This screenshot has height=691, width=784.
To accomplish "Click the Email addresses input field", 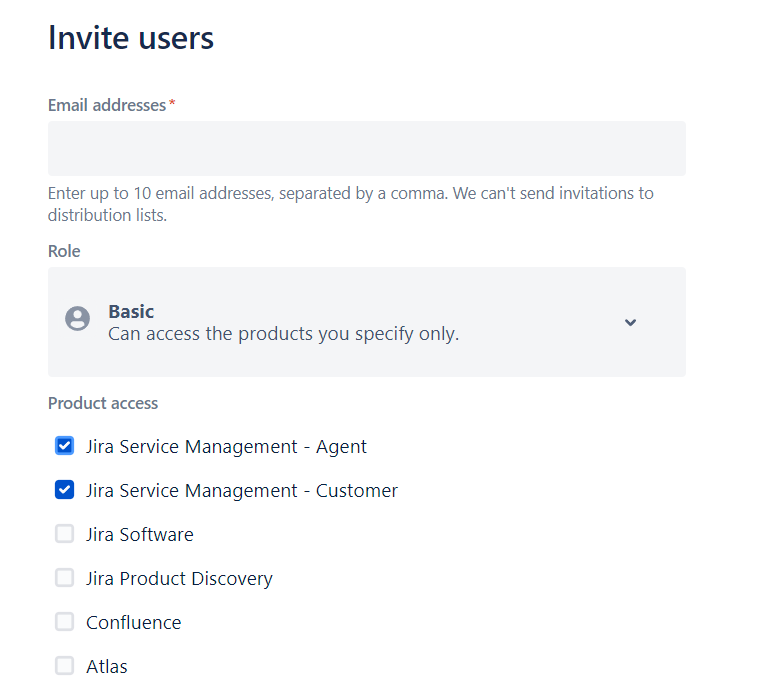I will click(x=366, y=148).
